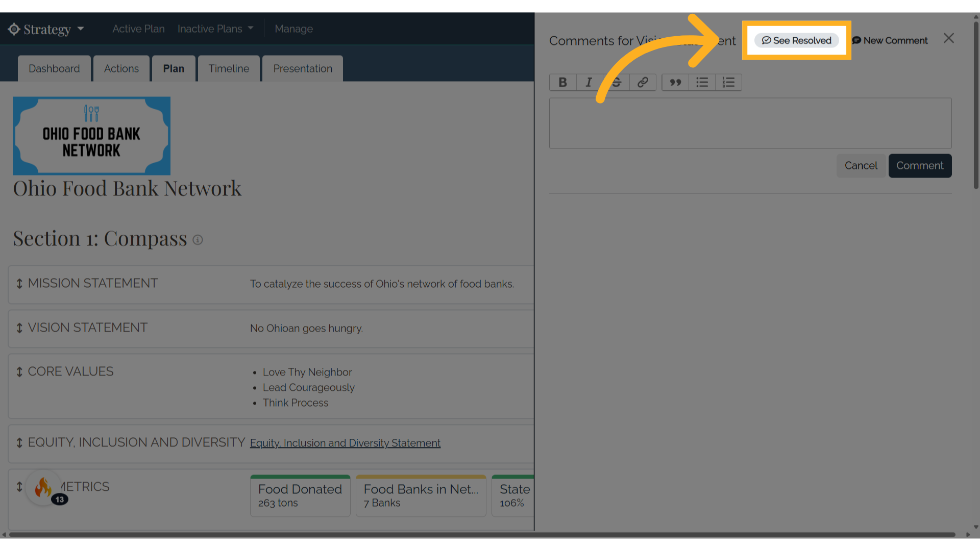Insert a numbered list
Viewport: 980px width, 551px height.
pyautogui.click(x=729, y=82)
